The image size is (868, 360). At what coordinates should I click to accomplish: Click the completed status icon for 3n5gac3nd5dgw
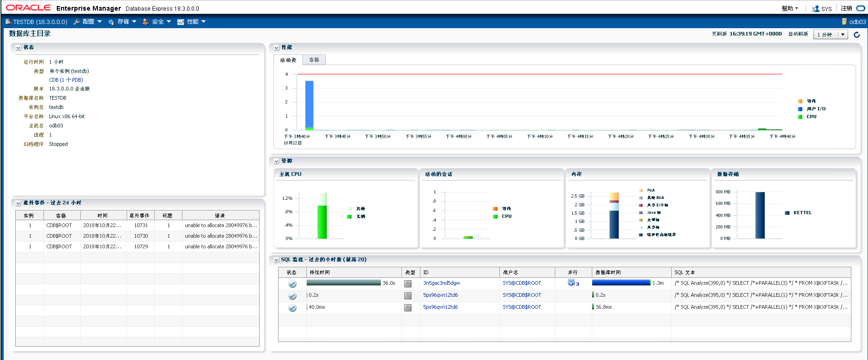(x=292, y=284)
